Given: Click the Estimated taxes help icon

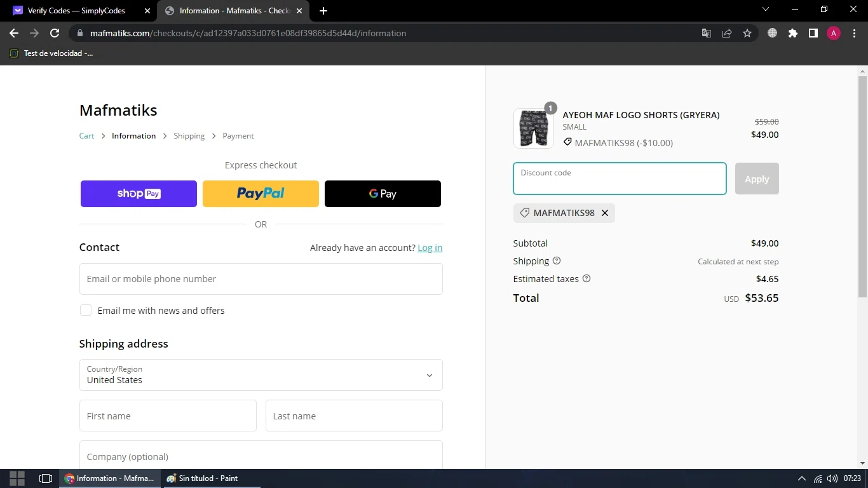Looking at the screenshot, I should click(x=587, y=278).
